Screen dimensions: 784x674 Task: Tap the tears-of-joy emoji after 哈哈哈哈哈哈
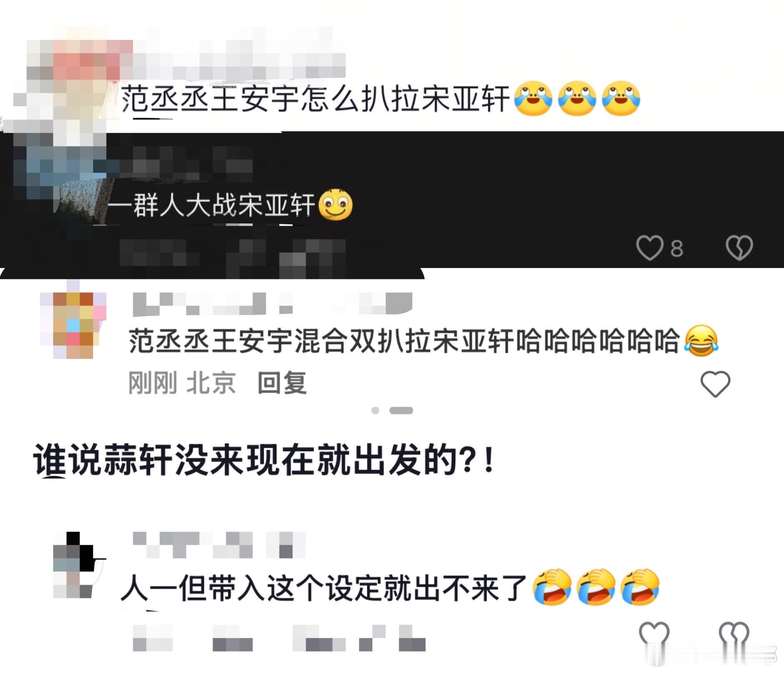coord(701,341)
